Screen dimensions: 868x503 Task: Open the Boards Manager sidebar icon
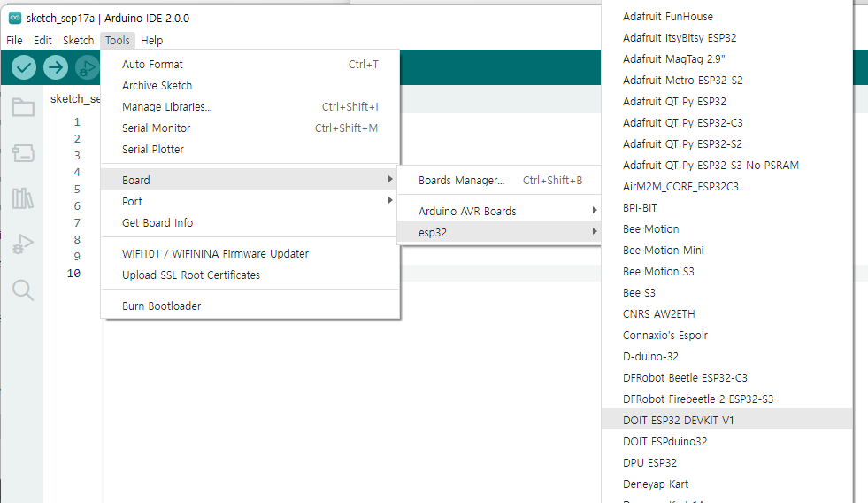(23, 153)
